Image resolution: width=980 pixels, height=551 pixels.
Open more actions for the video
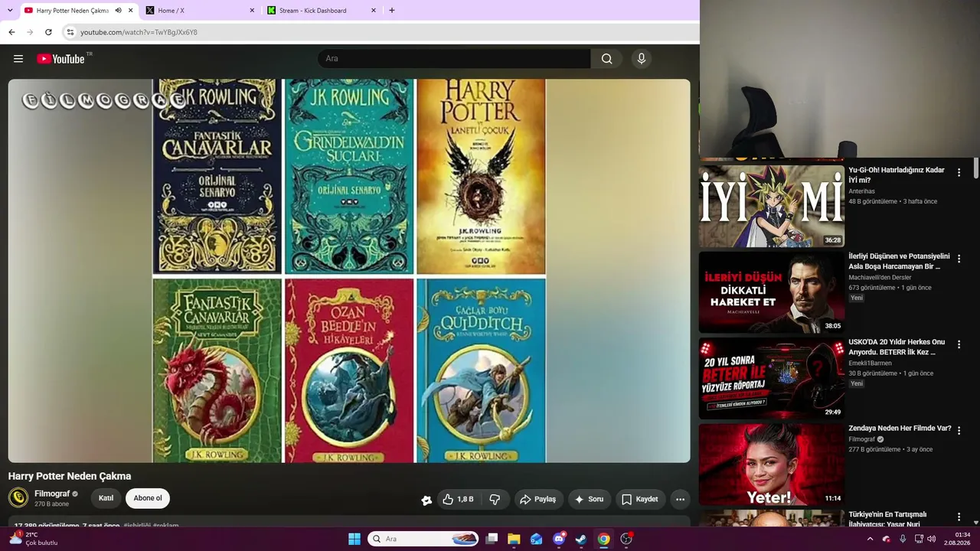pos(680,499)
